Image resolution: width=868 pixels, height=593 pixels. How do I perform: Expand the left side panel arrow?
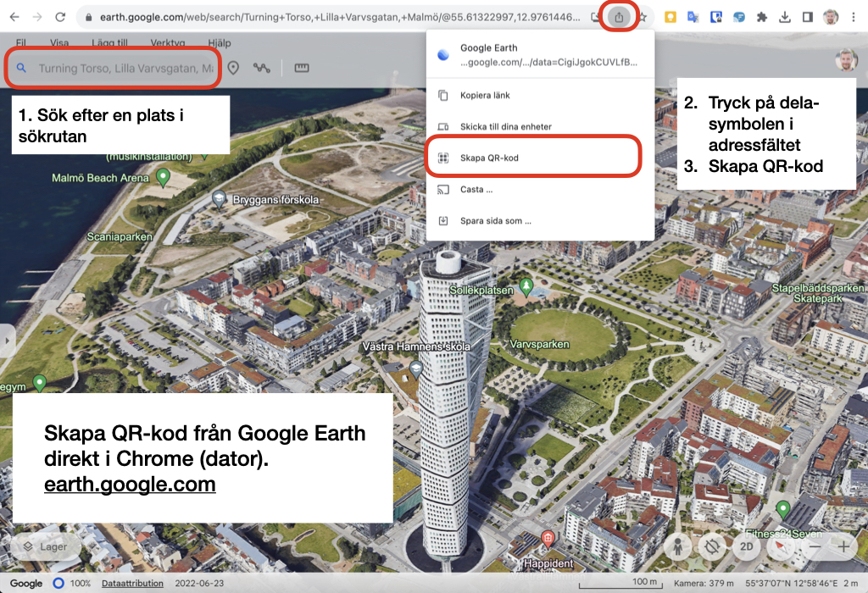6,341
